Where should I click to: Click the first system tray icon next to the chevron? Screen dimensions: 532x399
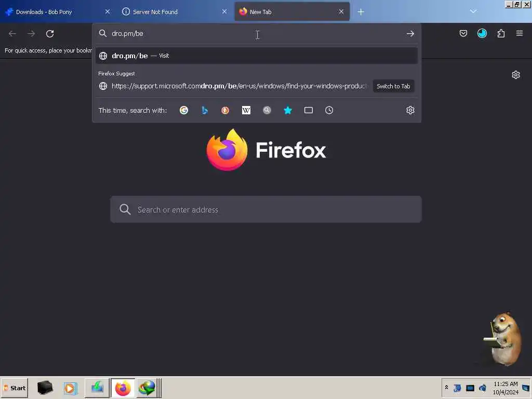tap(457, 388)
